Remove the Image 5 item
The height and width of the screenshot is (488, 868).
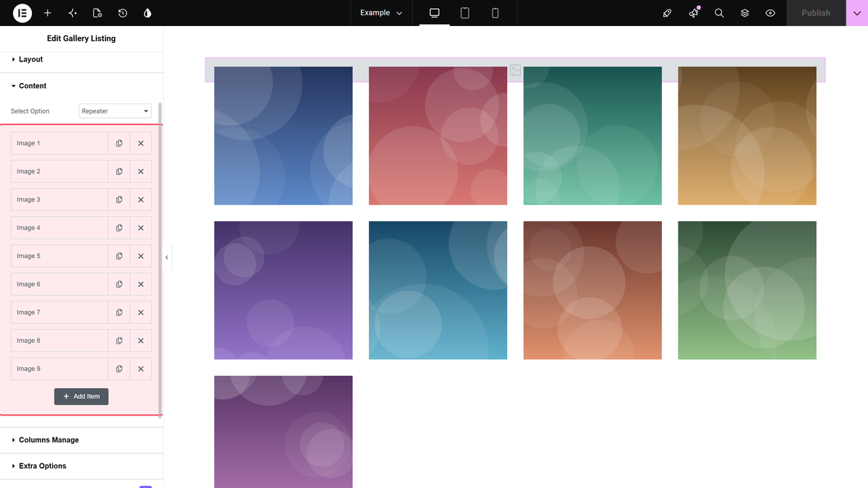[x=141, y=256]
